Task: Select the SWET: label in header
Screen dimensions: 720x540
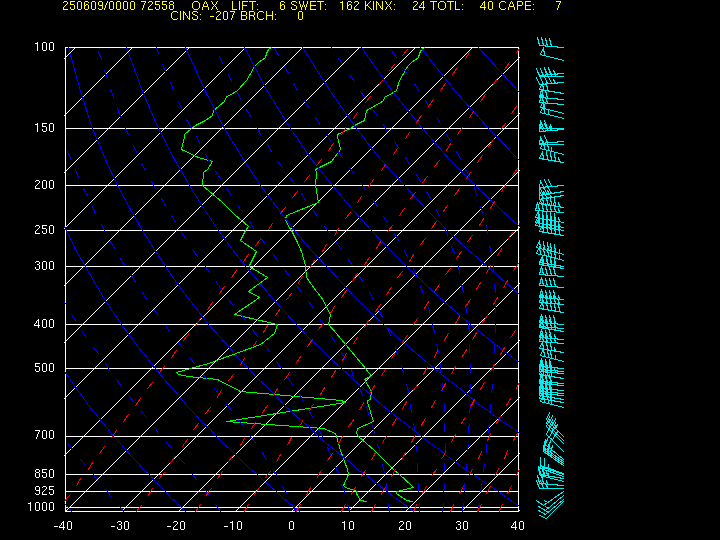Action: point(310,6)
